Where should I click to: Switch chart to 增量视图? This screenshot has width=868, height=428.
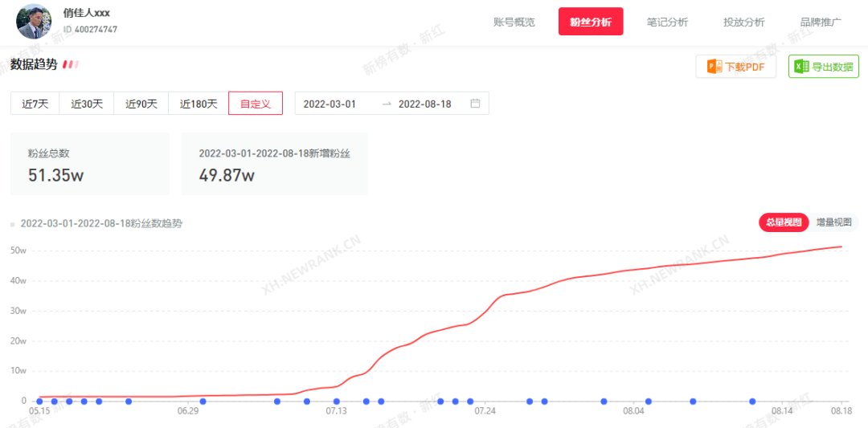[x=834, y=222]
